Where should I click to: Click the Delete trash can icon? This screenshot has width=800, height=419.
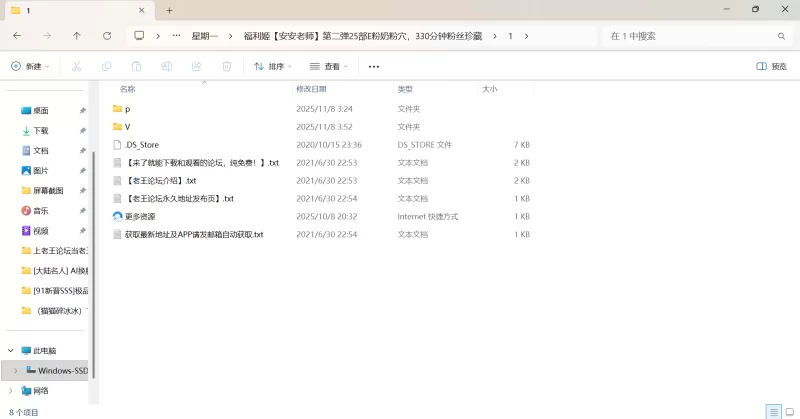point(227,66)
